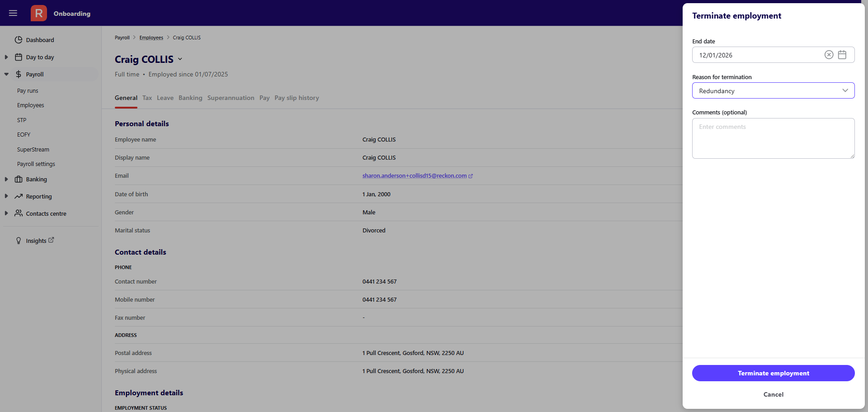Image resolution: width=868 pixels, height=412 pixels.
Task: Go to Pay runs in sidebar
Action: 28,90
